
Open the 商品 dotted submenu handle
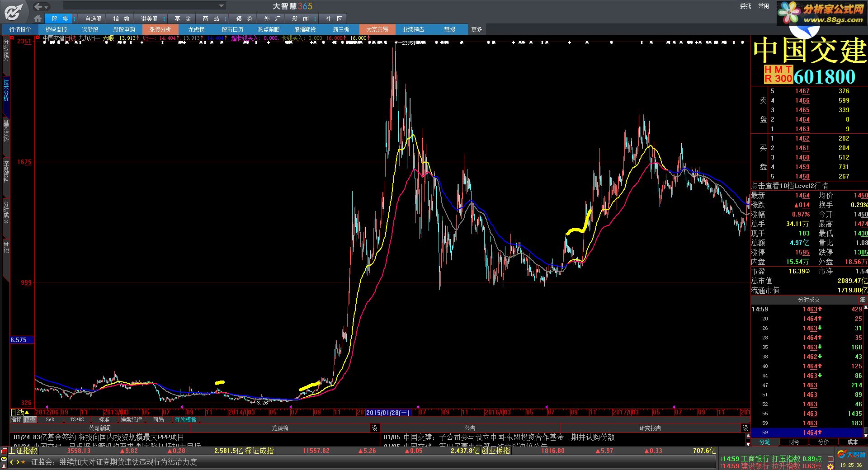point(226,19)
